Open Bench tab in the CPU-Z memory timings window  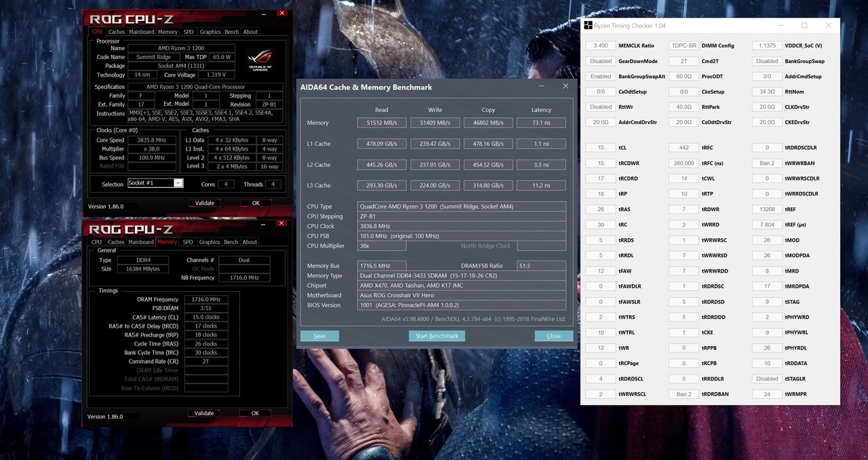click(231, 242)
